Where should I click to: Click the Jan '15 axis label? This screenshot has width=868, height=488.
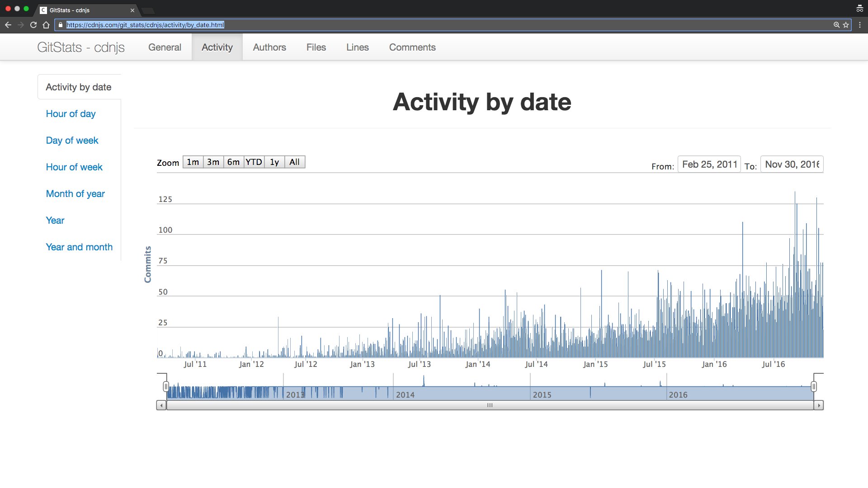pos(595,364)
